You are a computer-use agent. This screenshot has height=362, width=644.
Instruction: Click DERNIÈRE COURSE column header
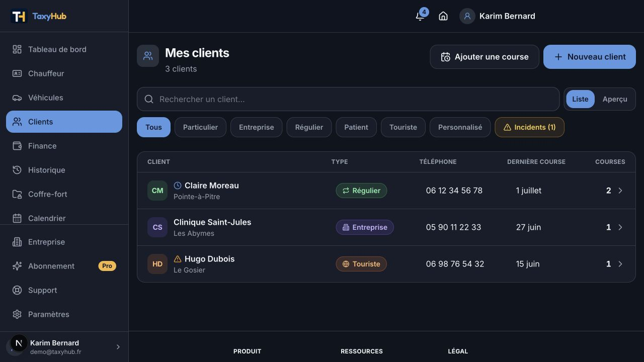pyautogui.click(x=536, y=162)
